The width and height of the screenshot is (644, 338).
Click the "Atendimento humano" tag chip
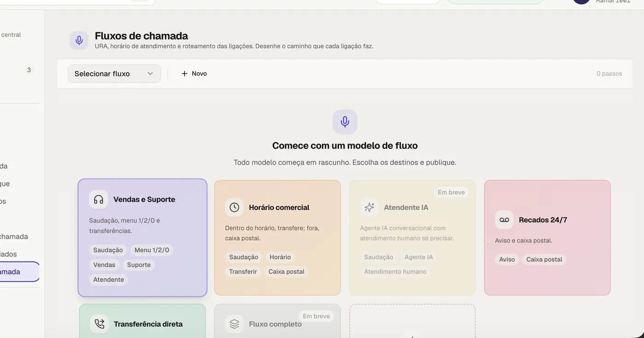click(x=395, y=272)
